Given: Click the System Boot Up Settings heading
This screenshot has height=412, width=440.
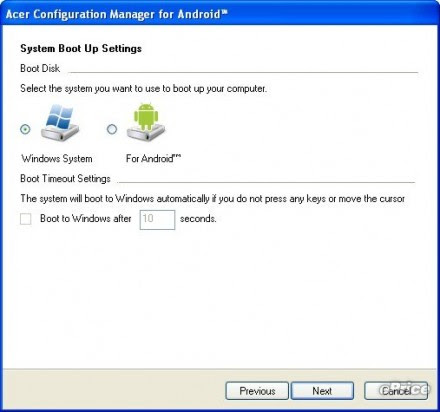Looking at the screenshot, I should click(81, 49).
